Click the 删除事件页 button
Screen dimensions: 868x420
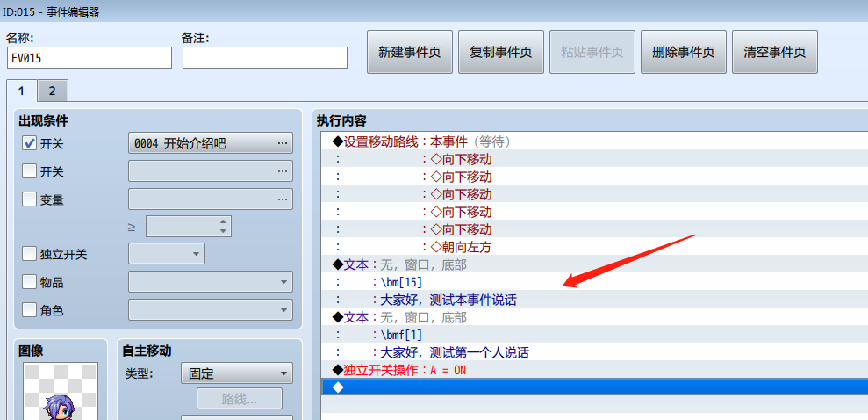(684, 52)
